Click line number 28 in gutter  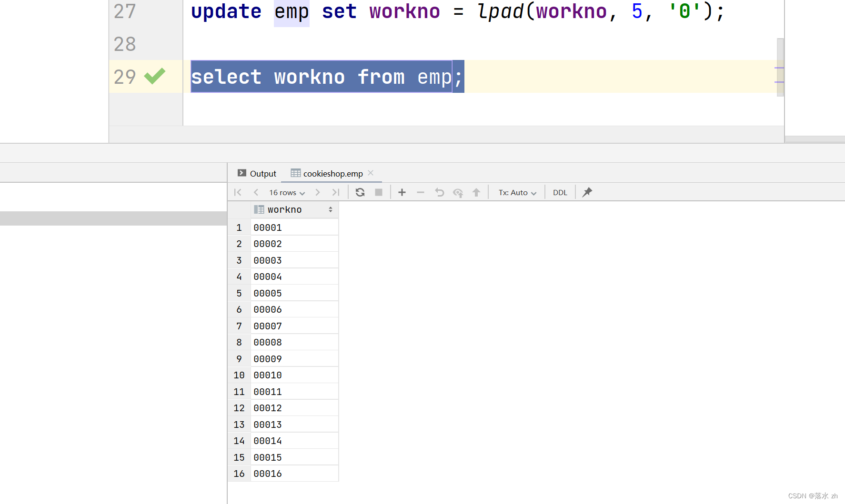point(125,44)
